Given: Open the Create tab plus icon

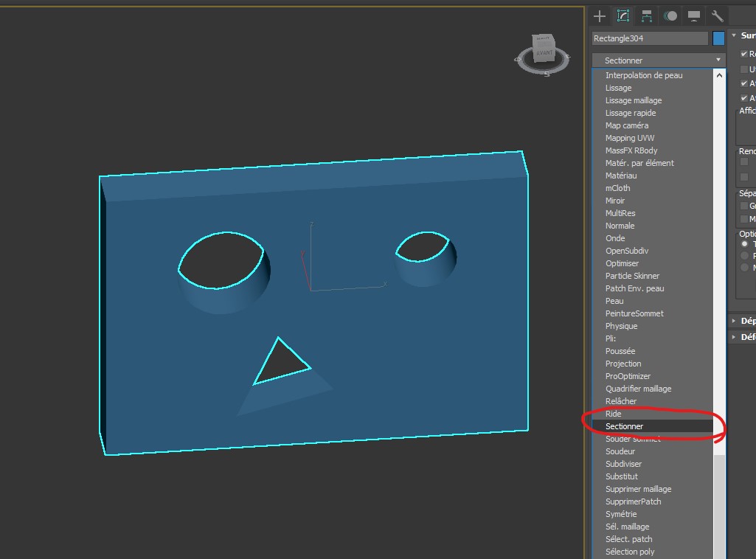Looking at the screenshot, I should pos(600,16).
